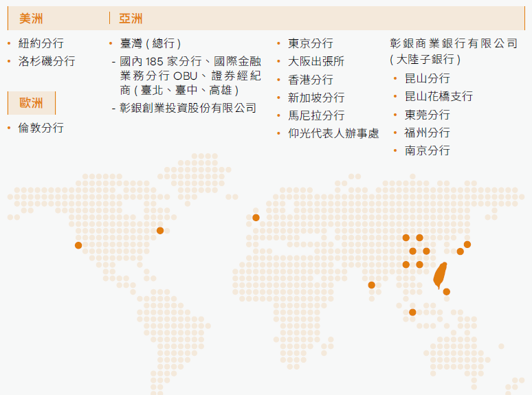The width and height of the screenshot is (532, 395).
Task: Click the 亞洲 region heading
Action: 131,19
